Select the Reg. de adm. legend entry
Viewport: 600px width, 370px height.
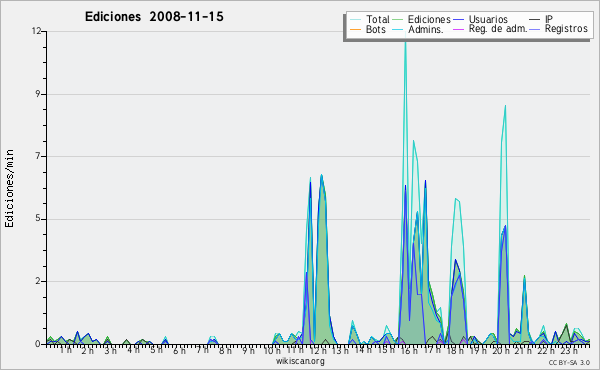(490, 29)
